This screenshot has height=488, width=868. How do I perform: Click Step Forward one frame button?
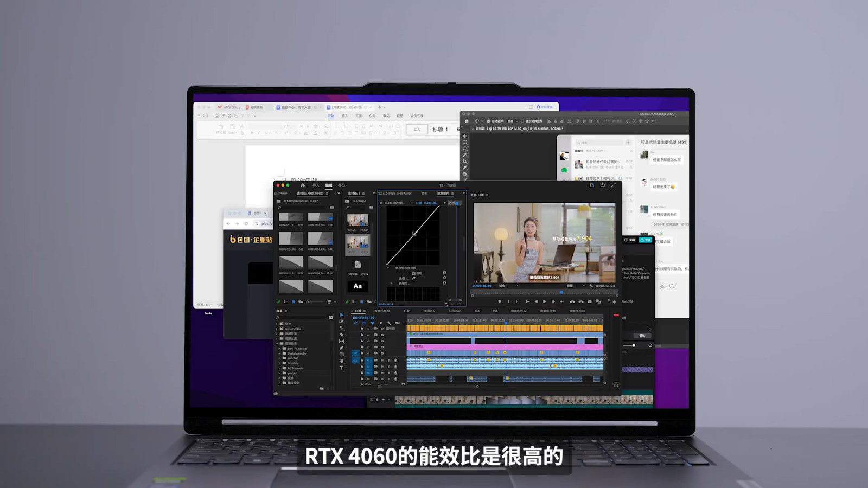pyautogui.click(x=553, y=301)
